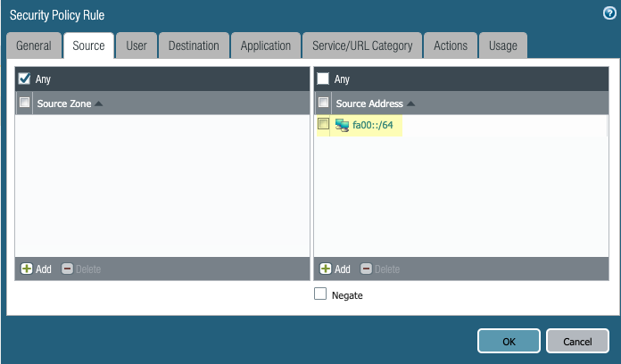Select the checkbox for the fa00::/64 row
This screenshot has height=364, width=621.
click(323, 124)
